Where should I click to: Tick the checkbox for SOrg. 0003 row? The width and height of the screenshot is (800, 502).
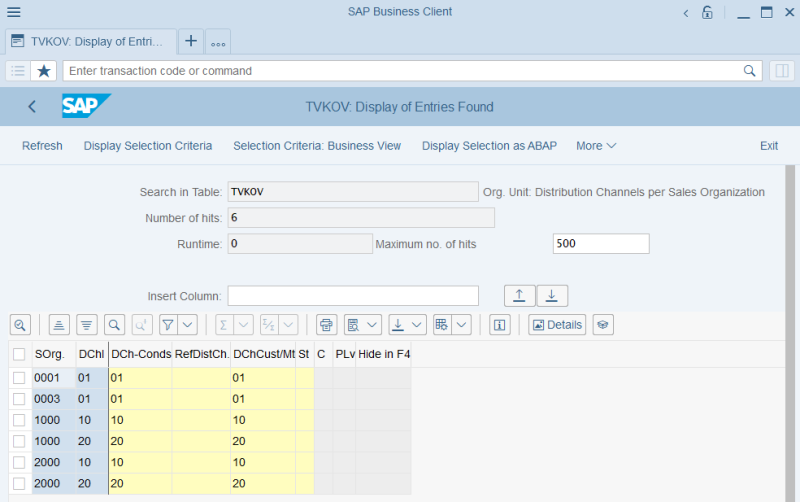pyautogui.click(x=19, y=399)
